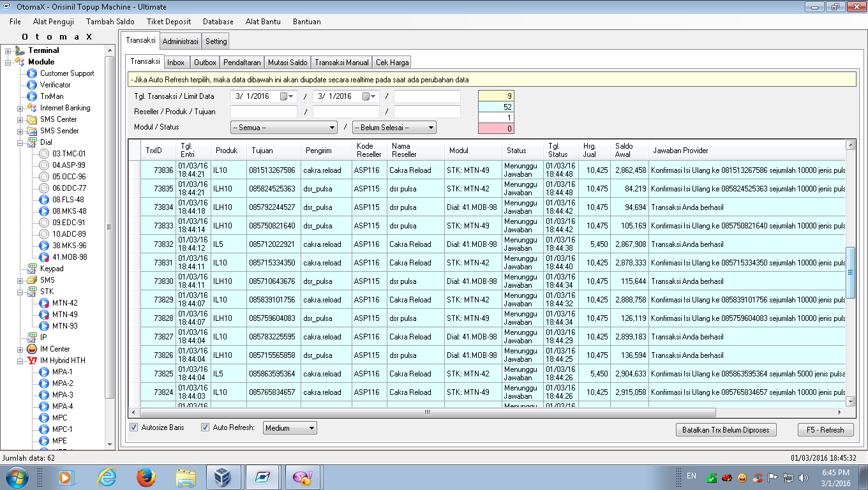This screenshot has height=490, width=868.
Task: Open the Modul dropdown showing Semua
Action: [x=332, y=127]
